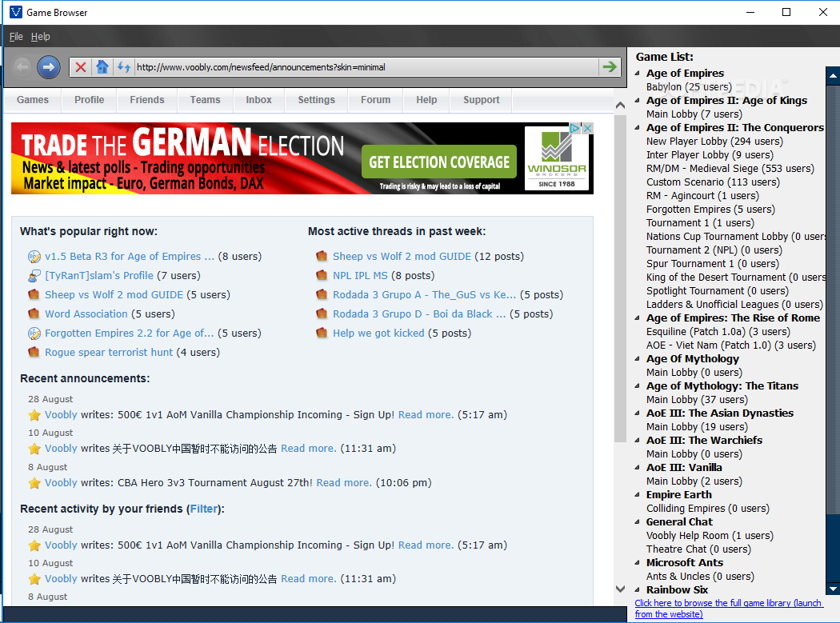
Task: Collapse Age of Empires: The Rise of Rome
Action: click(x=638, y=318)
